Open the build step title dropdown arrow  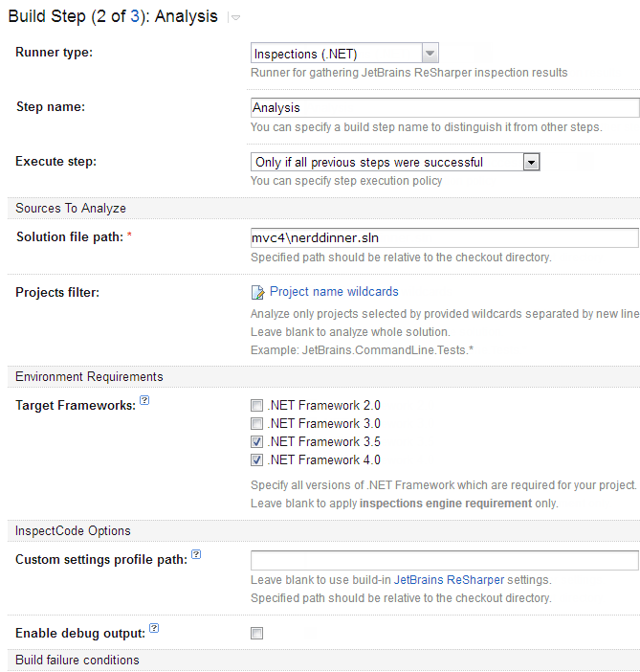click(235, 18)
